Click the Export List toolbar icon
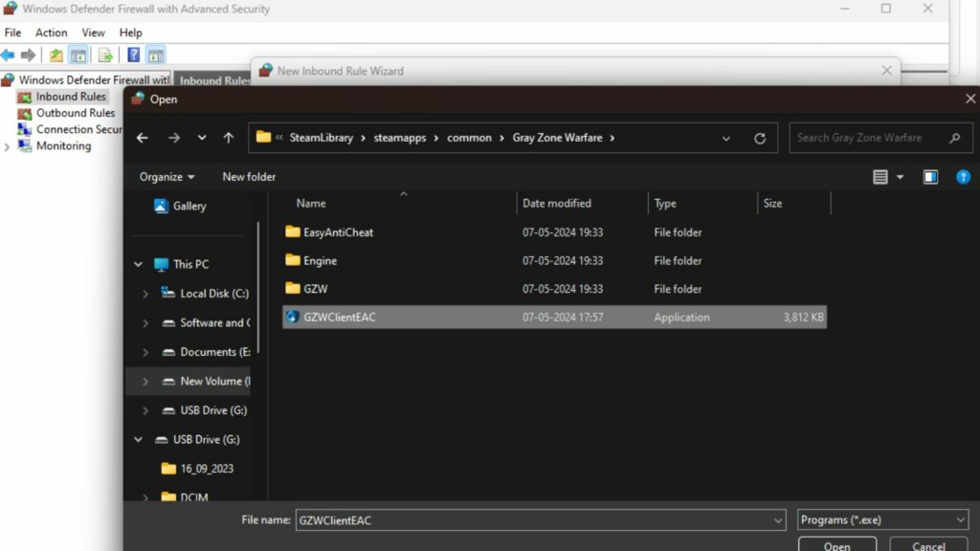 (x=105, y=55)
